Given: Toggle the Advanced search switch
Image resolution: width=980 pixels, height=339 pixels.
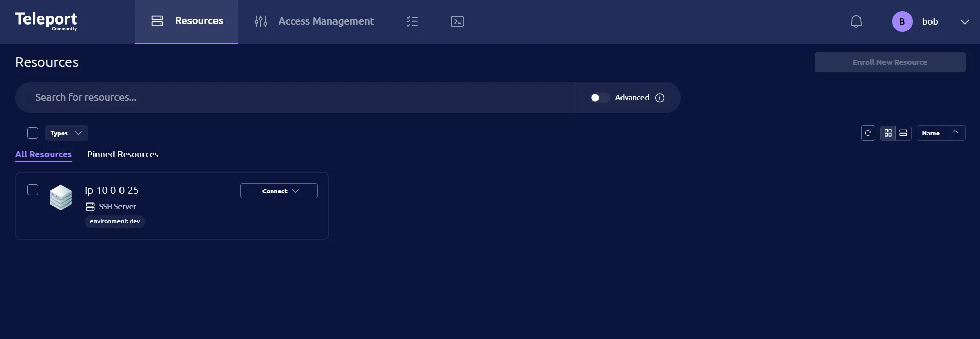Looking at the screenshot, I should (600, 98).
